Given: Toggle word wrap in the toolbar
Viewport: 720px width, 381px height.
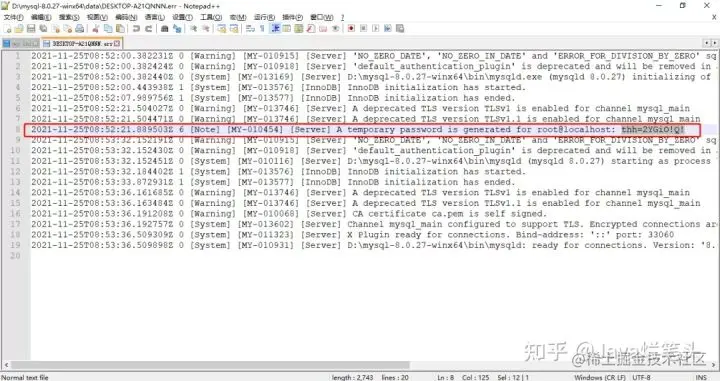Looking at the screenshot, I should [250, 28].
